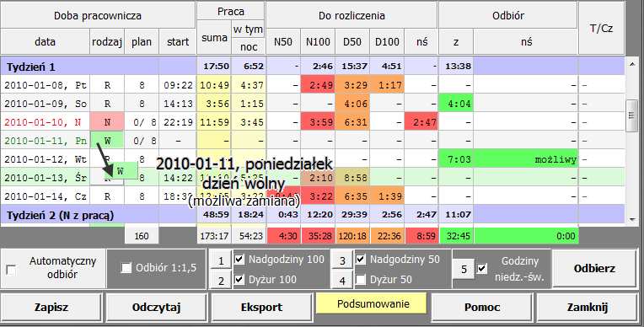The width and height of the screenshot is (644, 327).
Task: Click the green 4:04 odbiór cell
Action: click(456, 104)
